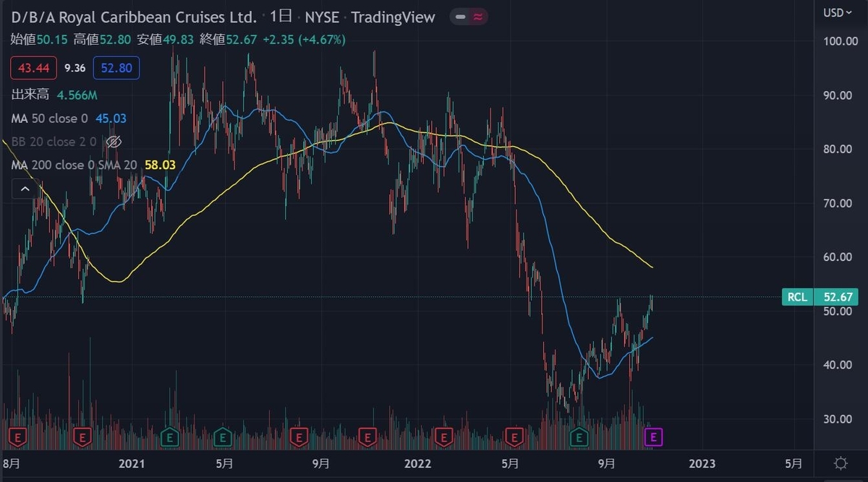Show the hidden BB 20 indicator via eye icon
Viewport: 868px width, 482px height.
click(x=114, y=142)
